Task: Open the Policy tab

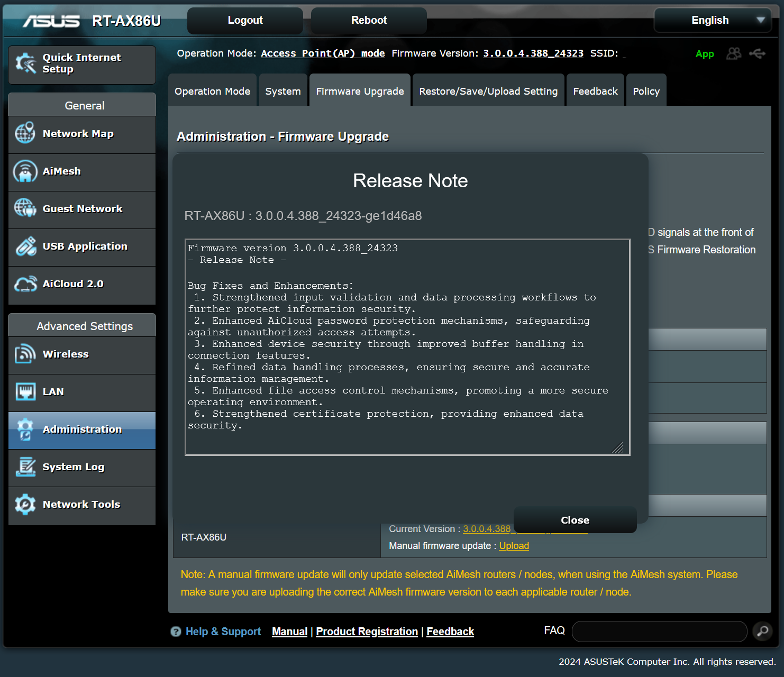Action: (x=646, y=91)
